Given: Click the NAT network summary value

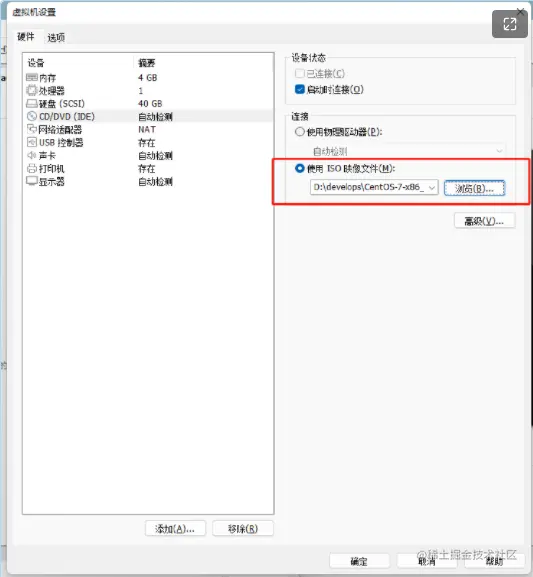Looking at the screenshot, I should [147, 129].
